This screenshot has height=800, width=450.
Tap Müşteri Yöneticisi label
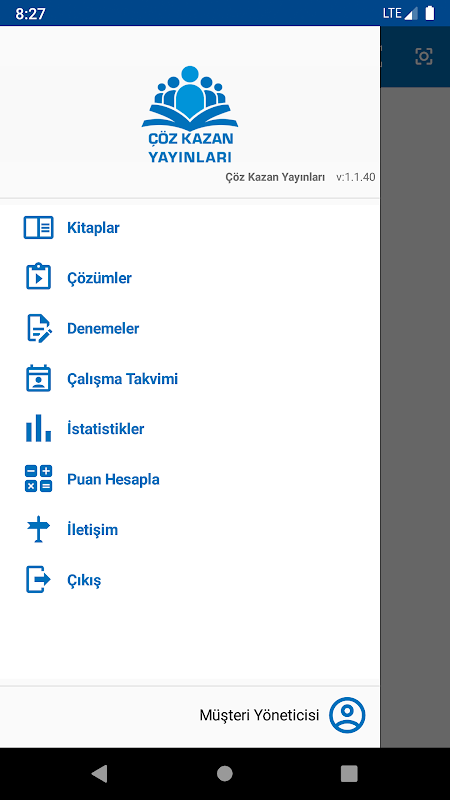point(259,715)
